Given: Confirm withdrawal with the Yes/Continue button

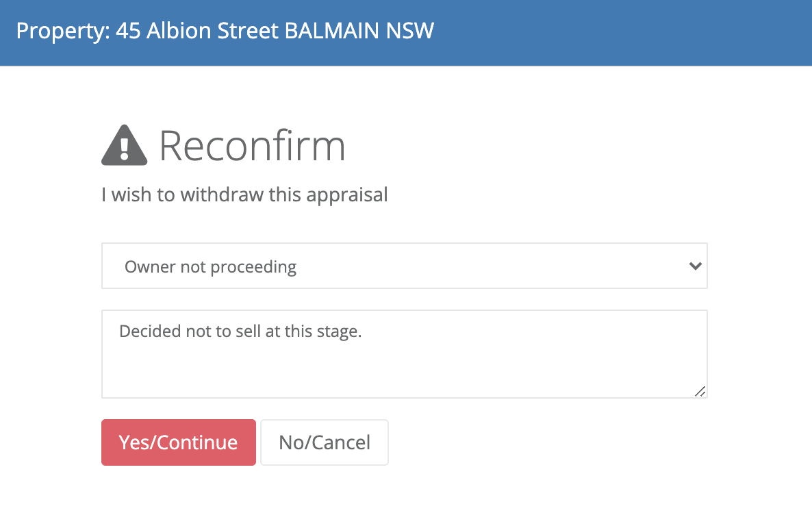Looking at the screenshot, I should click(179, 442).
